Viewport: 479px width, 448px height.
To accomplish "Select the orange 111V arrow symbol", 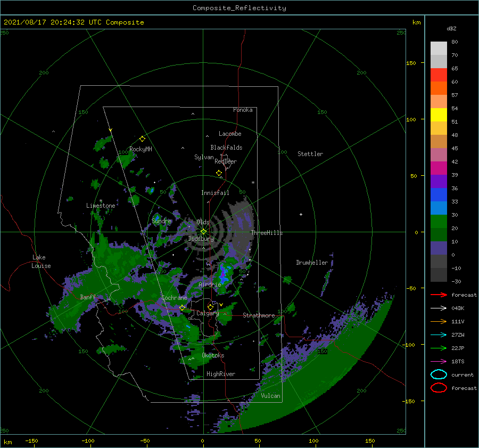I will tap(439, 321).
